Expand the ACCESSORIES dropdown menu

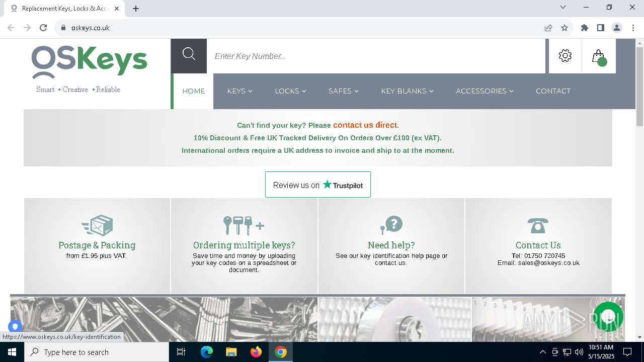pos(485,91)
